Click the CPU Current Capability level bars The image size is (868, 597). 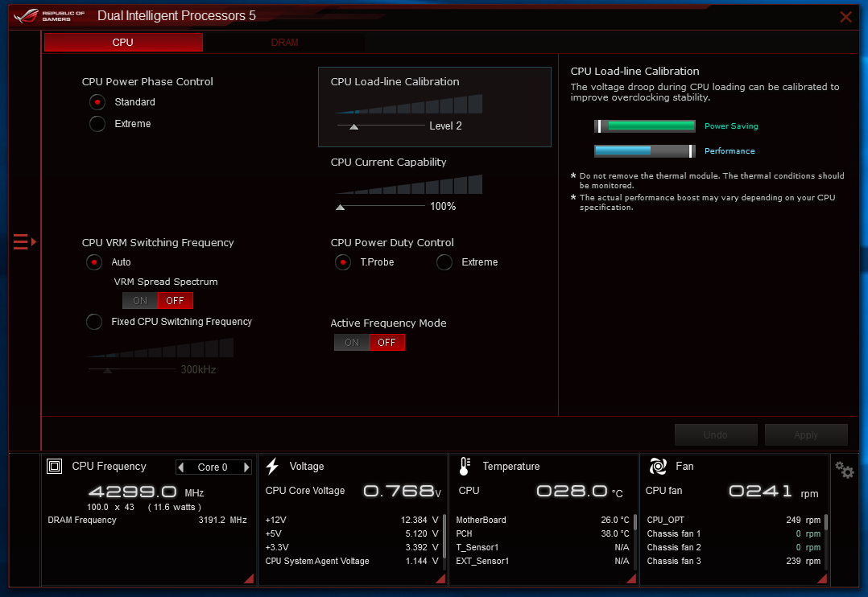click(408, 185)
